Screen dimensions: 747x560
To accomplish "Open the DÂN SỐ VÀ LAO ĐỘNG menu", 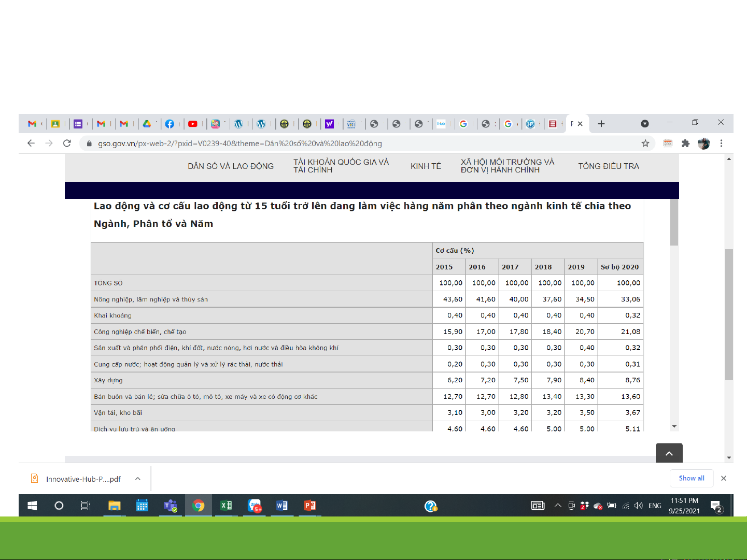I will point(231,166).
